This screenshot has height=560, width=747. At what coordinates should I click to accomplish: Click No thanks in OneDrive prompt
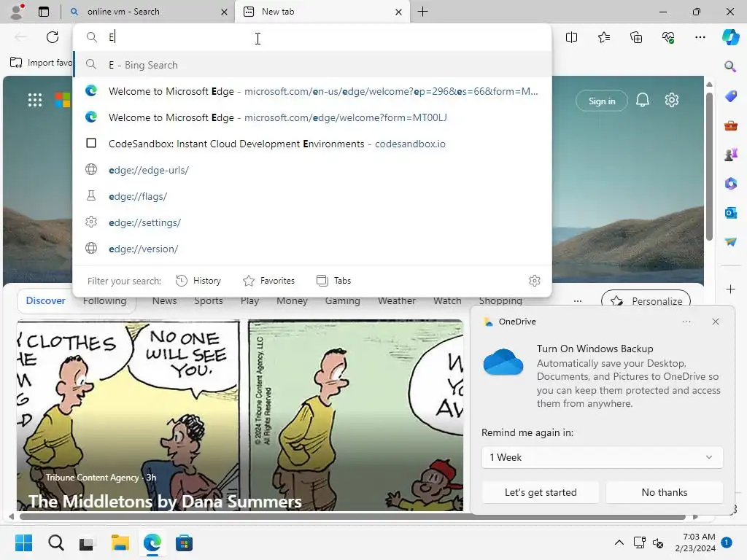664,492
